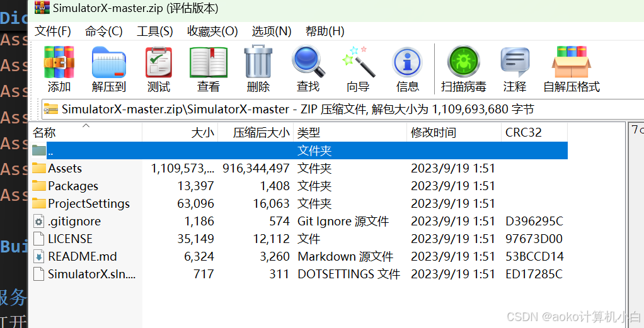Click the SFX (自解压格式) icon
The height and width of the screenshot is (328, 644).
point(572,62)
